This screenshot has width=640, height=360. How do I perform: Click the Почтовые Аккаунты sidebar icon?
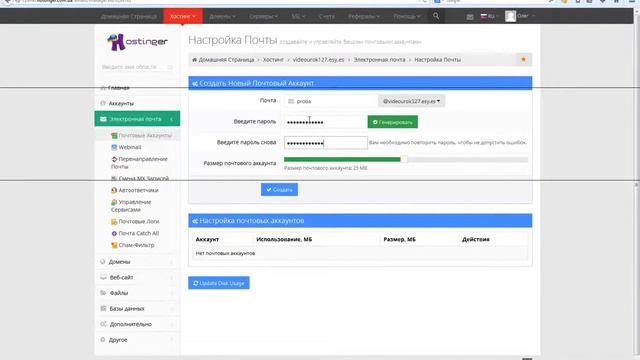[114, 136]
